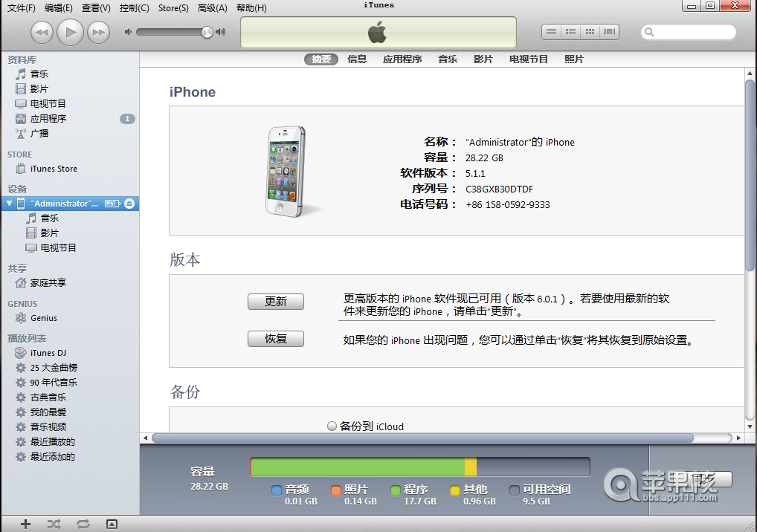The width and height of the screenshot is (757, 532).
Task: Click the 更新 button to update iPhone
Action: 275,302
